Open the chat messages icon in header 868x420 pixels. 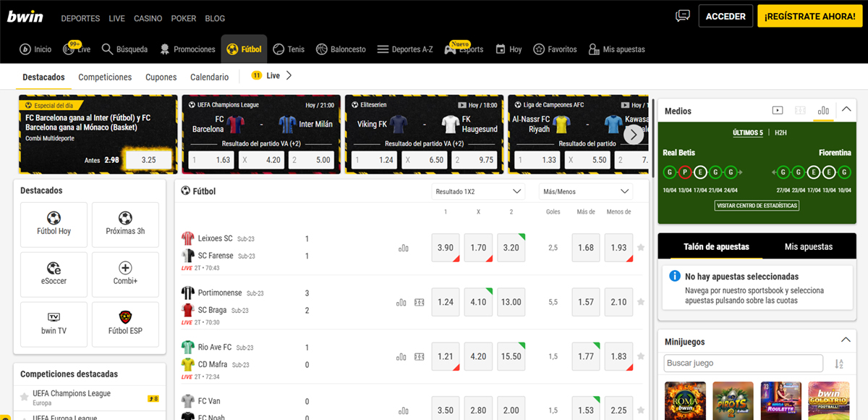tap(682, 16)
